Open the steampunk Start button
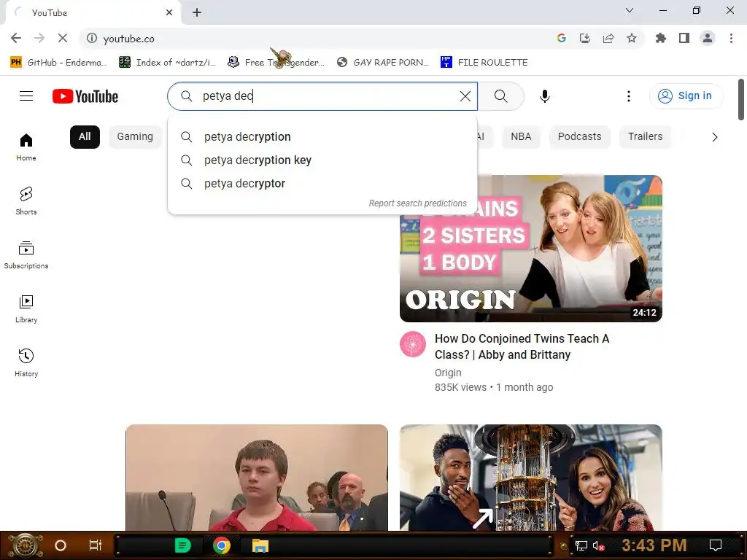This screenshot has width=747, height=560. (25, 545)
